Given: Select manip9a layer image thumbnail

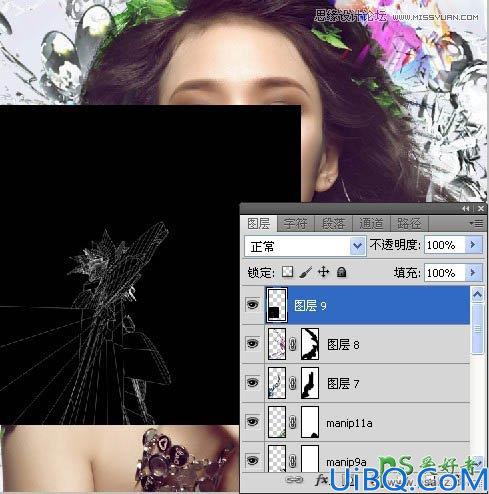Looking at the screenshot, I should [x=277, y=459].
